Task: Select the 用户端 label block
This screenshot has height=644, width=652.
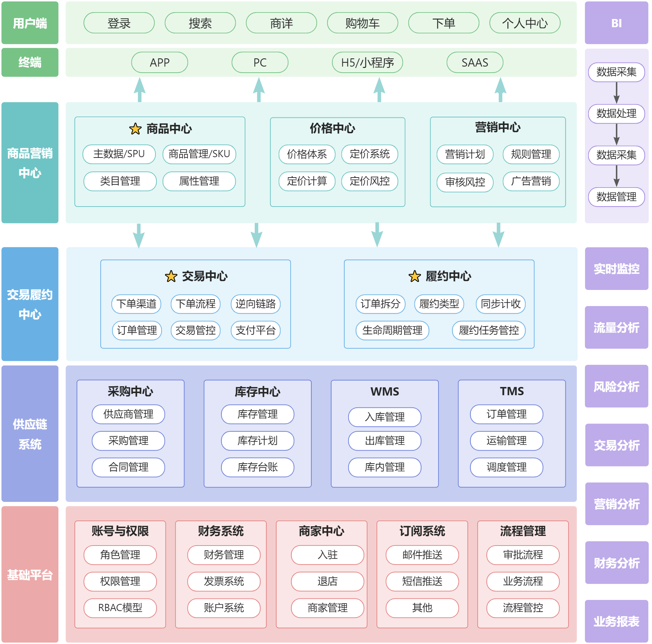Action: pos(30,23)
